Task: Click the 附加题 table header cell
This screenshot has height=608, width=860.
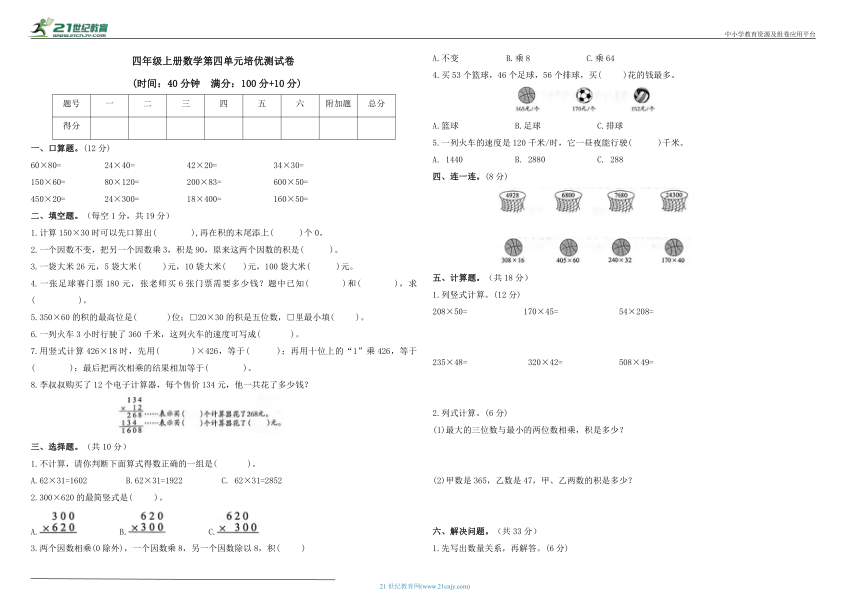Action: click(x=338, y=104)
